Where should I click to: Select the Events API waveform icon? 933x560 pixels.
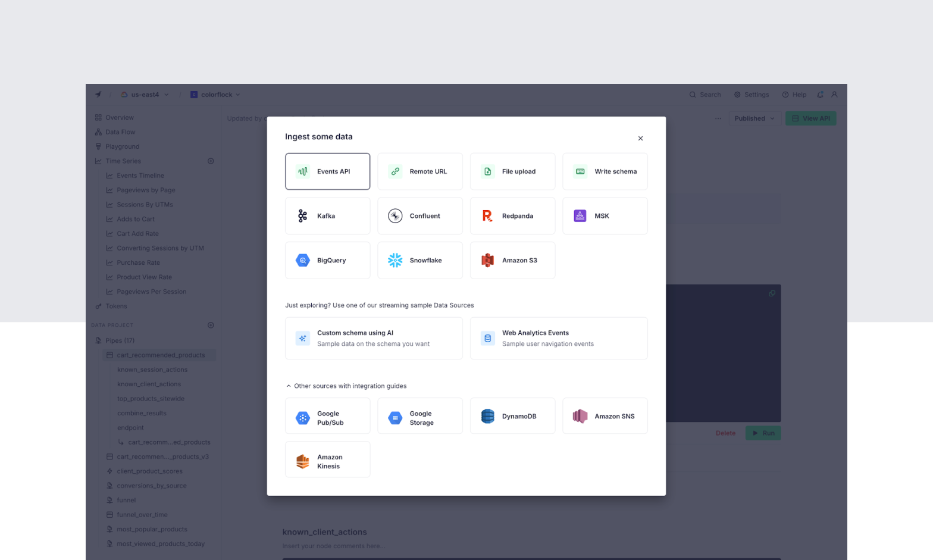coord(303,171)
